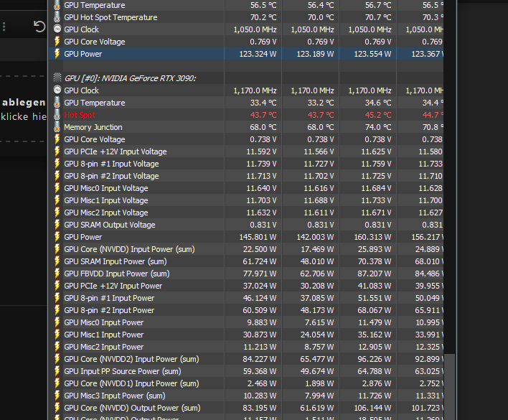Click the lightning icon of the 145.801 W GPU Power row
Viewport: 508px width, 420px height.
pos(57,237)
